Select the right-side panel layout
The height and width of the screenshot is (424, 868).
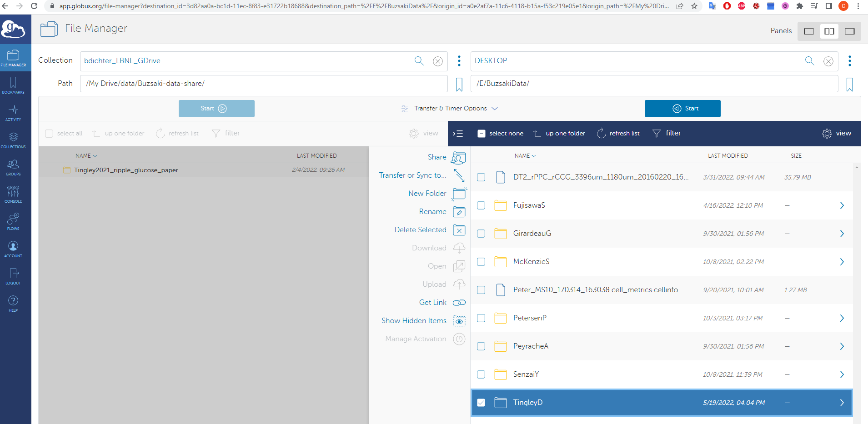coord(850,31)
